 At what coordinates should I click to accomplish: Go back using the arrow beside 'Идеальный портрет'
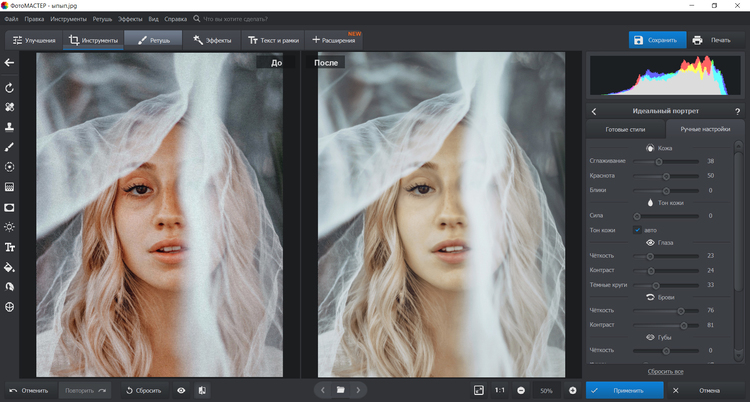pos(594,111)
